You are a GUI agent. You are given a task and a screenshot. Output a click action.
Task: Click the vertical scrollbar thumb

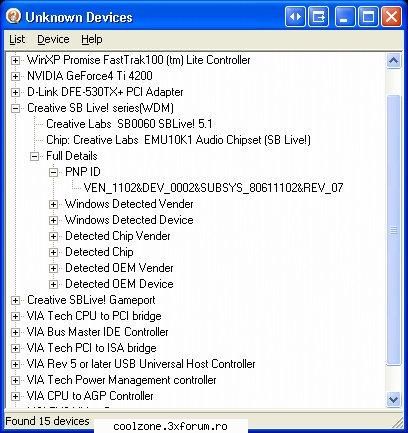click(393, 230)
